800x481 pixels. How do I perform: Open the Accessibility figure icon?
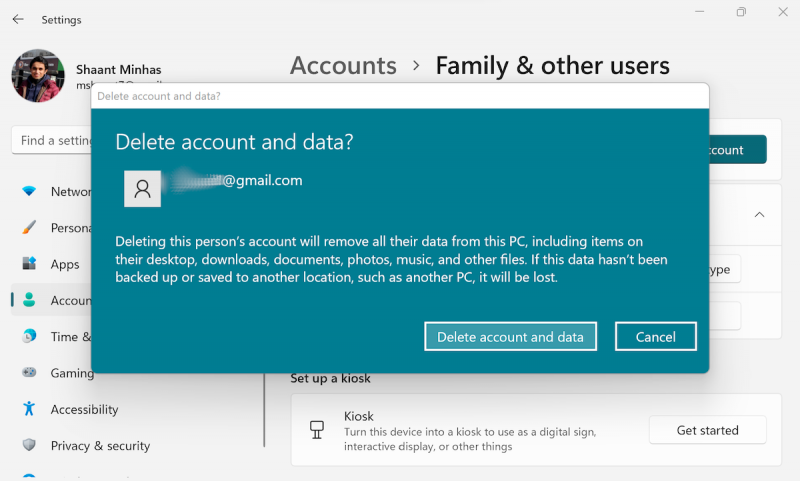[x=30, y=409]
